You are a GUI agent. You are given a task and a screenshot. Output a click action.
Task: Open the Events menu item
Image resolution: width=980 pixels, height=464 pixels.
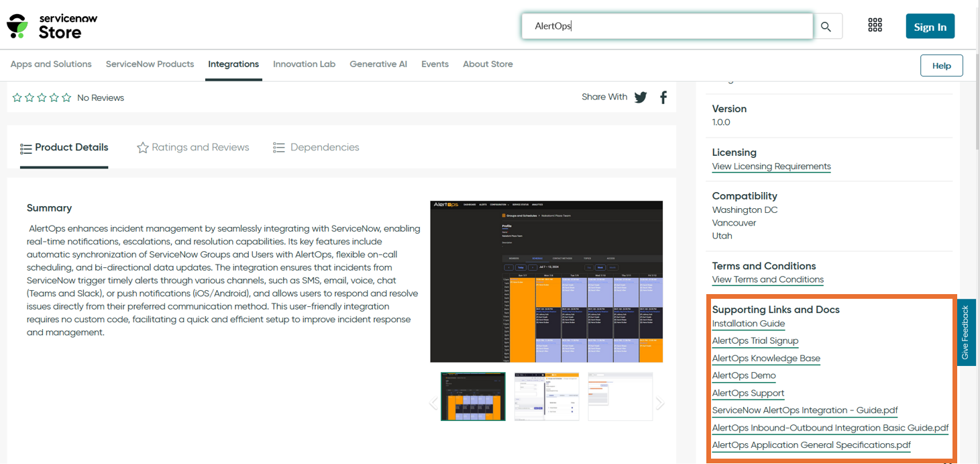435,64
